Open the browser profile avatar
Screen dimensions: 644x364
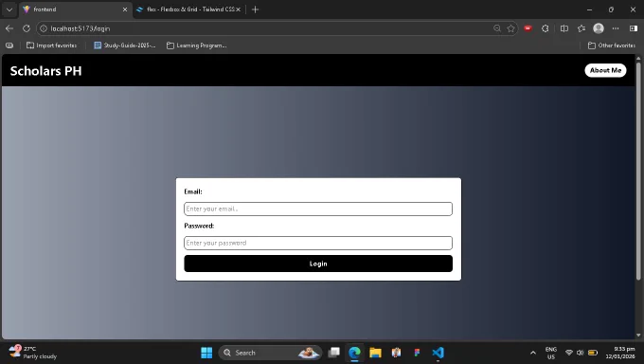(599, 28)
